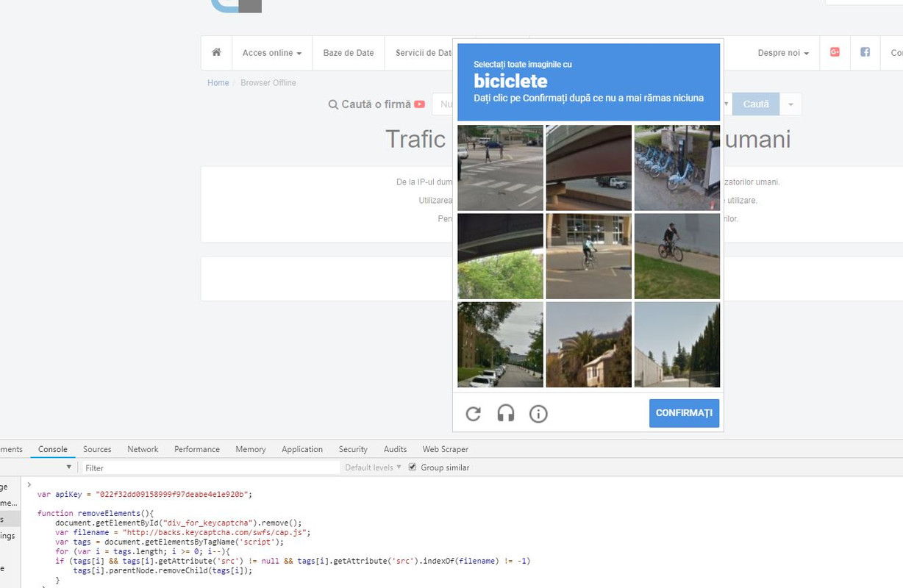Select the captcha tile with a cyclist riding on grass
The image size is (903, 588).
[x=677, y=256]
